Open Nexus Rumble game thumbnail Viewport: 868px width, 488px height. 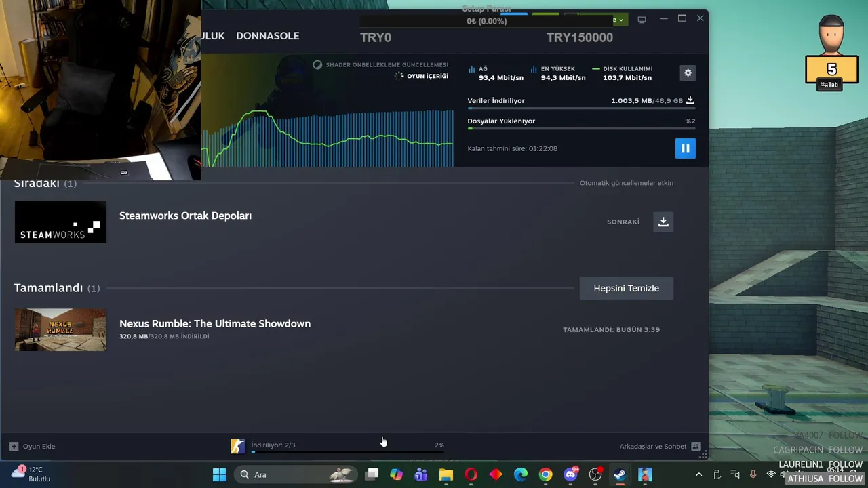pos(60,330)
